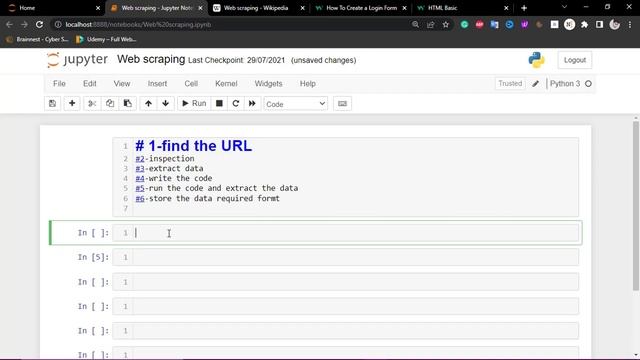Click the Python logo icon

click(x=536, y=60)
